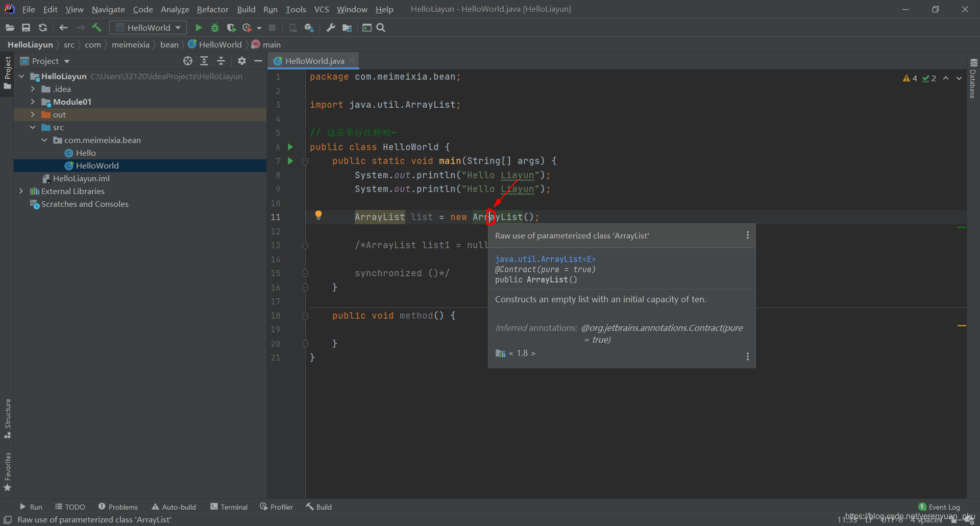Click the run gutter icon beside class HelloWorld
The image size is (980, 526).
pyautogui.click(x=290, y=147)
